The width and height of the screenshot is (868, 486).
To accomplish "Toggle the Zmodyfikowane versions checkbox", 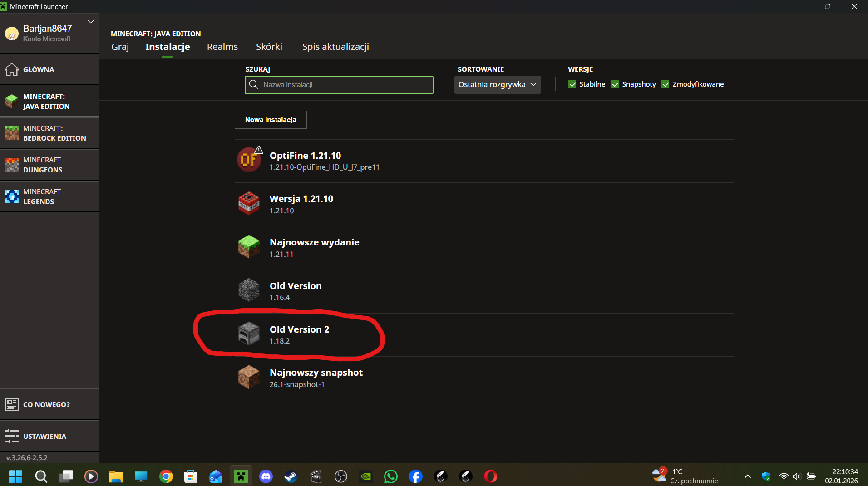I will tap(666, 84).
